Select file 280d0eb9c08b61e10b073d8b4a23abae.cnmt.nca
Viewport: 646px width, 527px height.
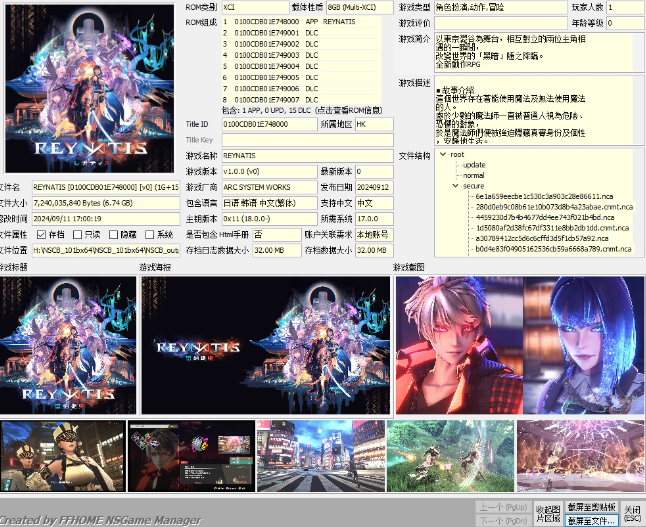[x=554, y=207]
